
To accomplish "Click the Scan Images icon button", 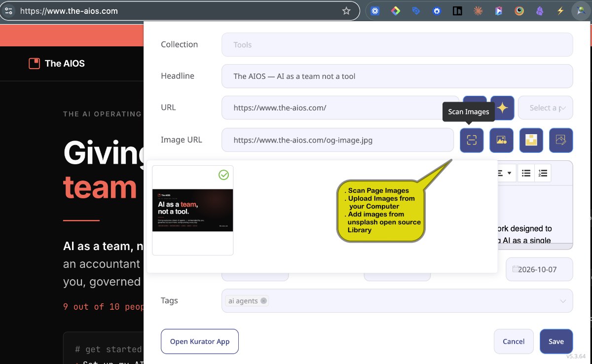I will pos(472,140).
